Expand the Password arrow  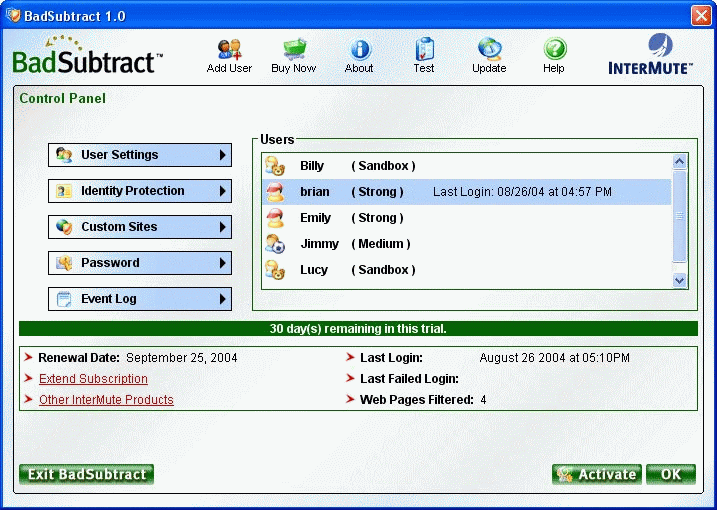click(222, 263)
